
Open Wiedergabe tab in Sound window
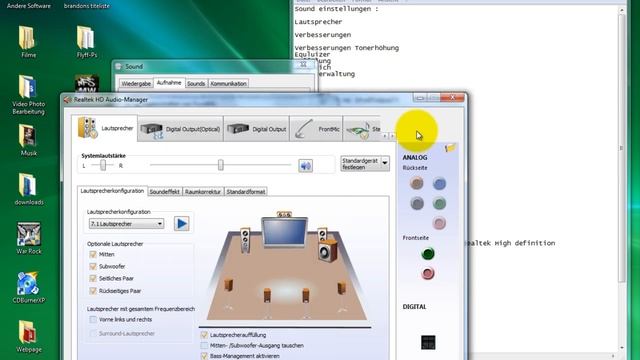136,83
